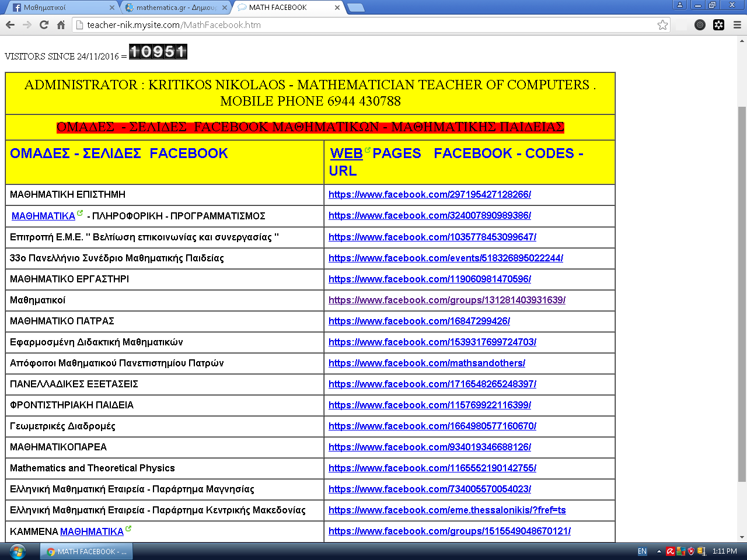Open the yellow archive tray icon
Image resolution: width=747 pixels, height=560 pixels.
tap(701, 551)
